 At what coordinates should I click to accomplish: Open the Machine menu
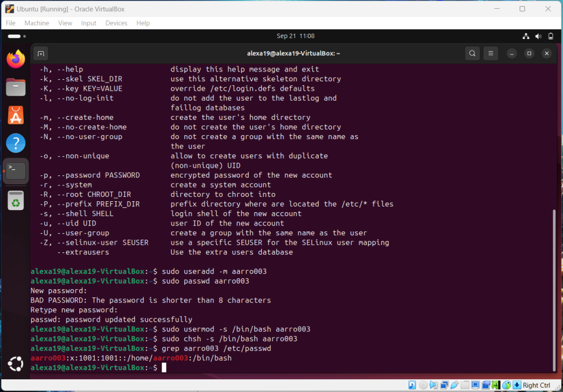[36, 23]
